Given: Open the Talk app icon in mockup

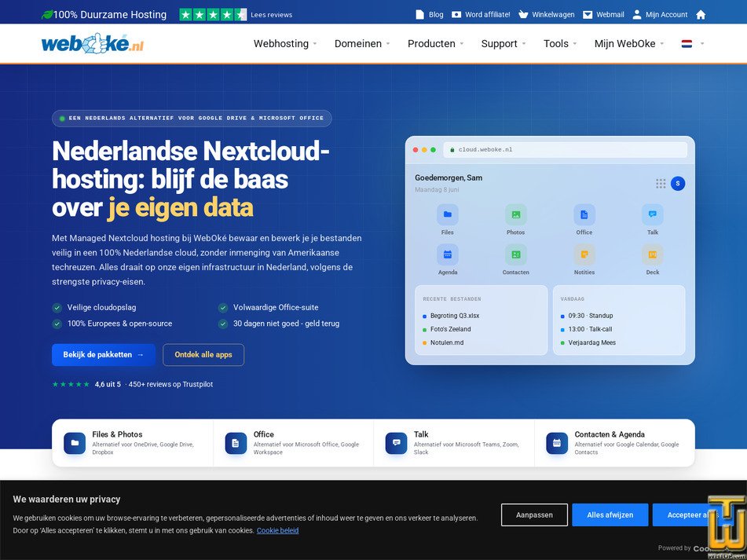Looking at the screenshot, I should 652,214.
